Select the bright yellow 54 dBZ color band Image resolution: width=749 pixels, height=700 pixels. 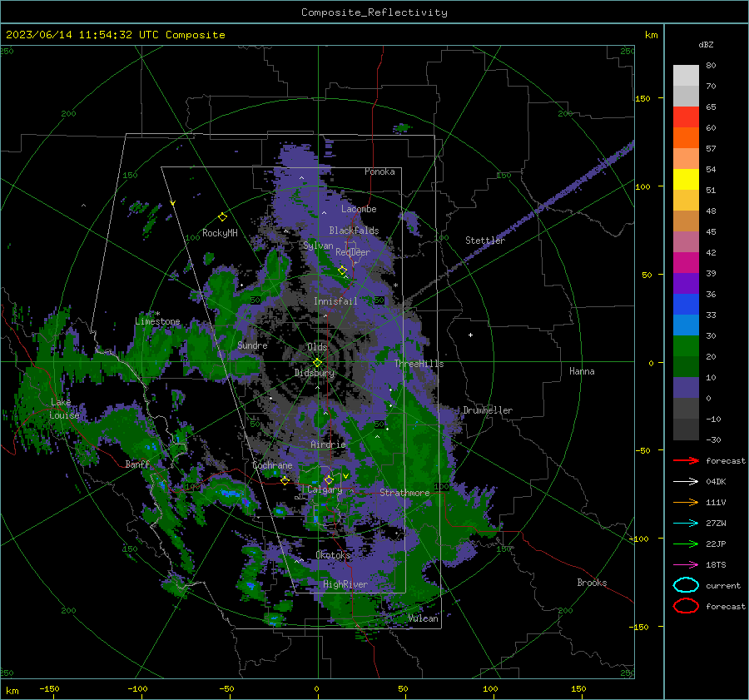point(686,180)
